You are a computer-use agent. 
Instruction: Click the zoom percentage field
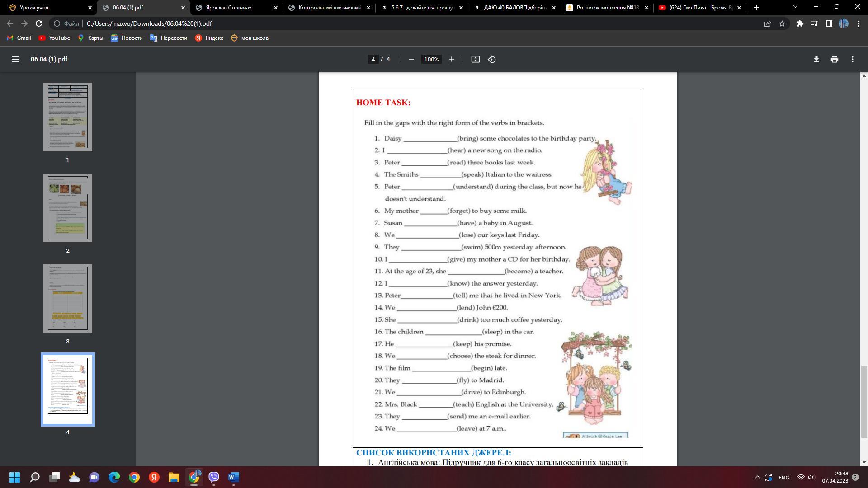pos(431,59)
